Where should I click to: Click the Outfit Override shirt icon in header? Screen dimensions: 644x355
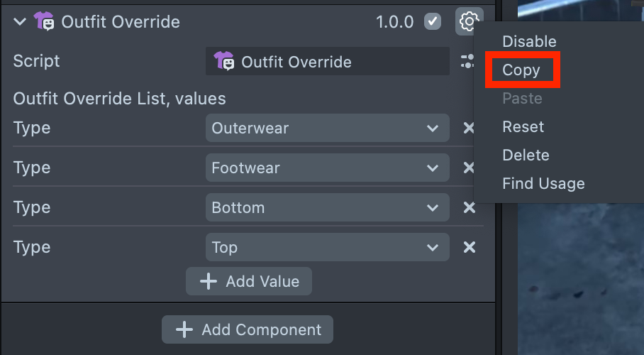click(x=44, y=21)
